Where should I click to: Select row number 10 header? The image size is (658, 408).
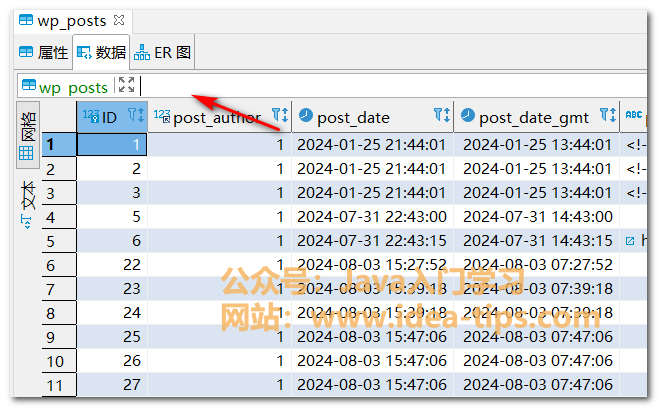click(59, 361)
